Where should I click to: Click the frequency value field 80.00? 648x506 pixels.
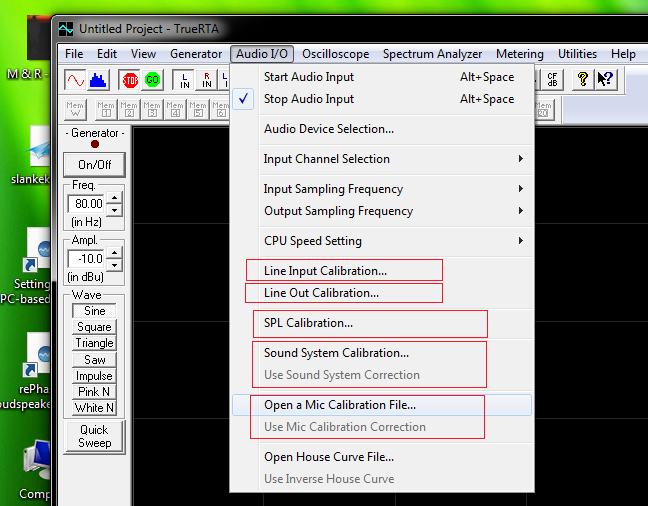(87, 204)
